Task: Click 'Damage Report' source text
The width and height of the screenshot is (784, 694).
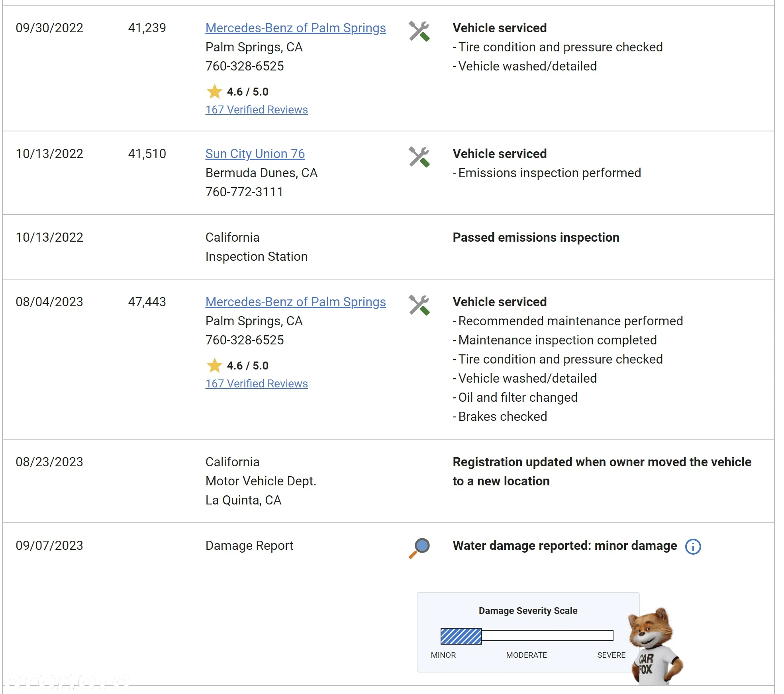Action: tap(249, 545)
